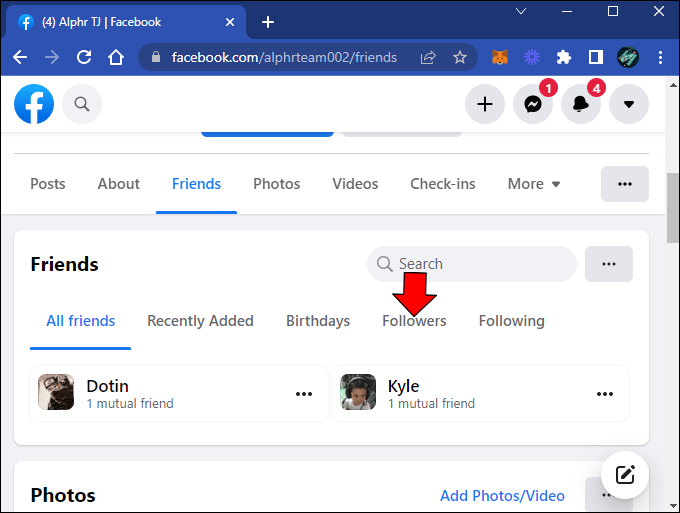680x513 pixels.
Task: Open MetaMask fox extension
Action: [x=500, y=57]
